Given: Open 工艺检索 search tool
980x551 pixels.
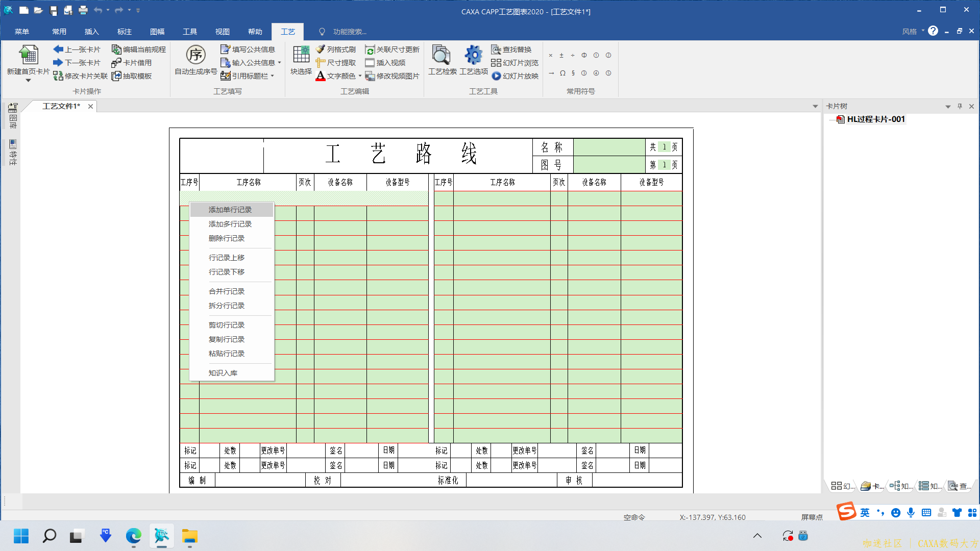Looking at the screenshot, I should point(442,55).
